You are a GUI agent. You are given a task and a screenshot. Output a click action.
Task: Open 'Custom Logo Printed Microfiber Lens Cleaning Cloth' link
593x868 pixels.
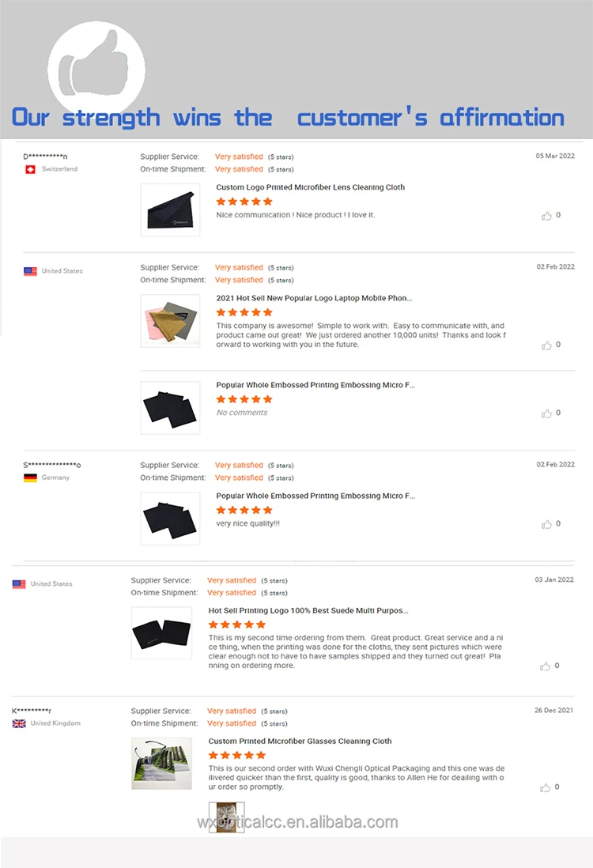(x=310, y=187)
